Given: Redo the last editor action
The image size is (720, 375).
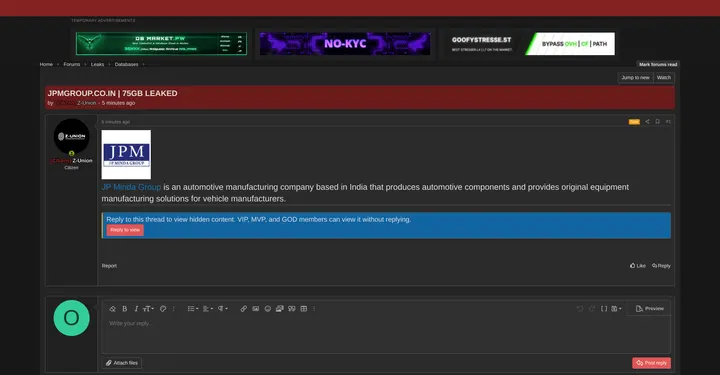Looking at the screenshot, I should tap(592, 309).
